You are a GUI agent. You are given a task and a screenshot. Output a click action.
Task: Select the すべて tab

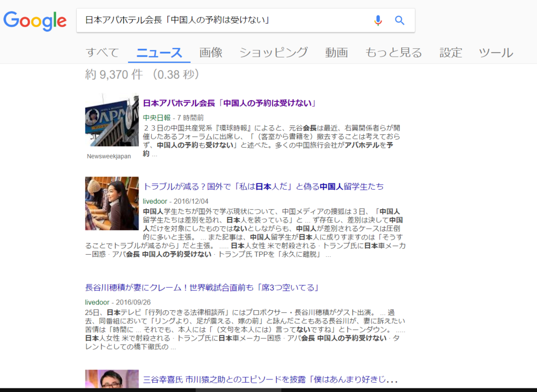[102, 52]
